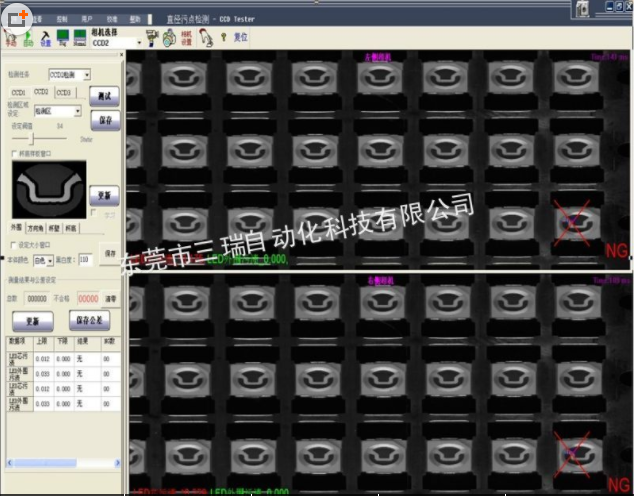Click 更新 button left of 保存公差
Viewport: 634px width, 496px height.
[33, 321]
